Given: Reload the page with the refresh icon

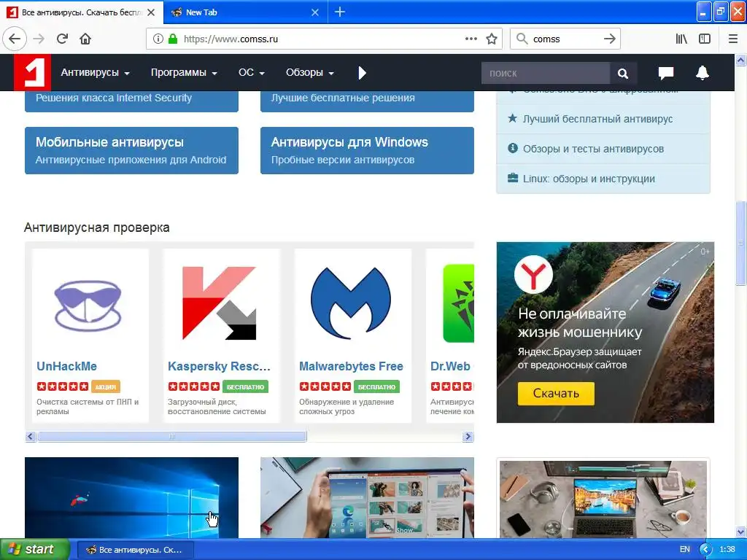Looking at the screenshot, I should pyautogui.click(x=62, y=39).
